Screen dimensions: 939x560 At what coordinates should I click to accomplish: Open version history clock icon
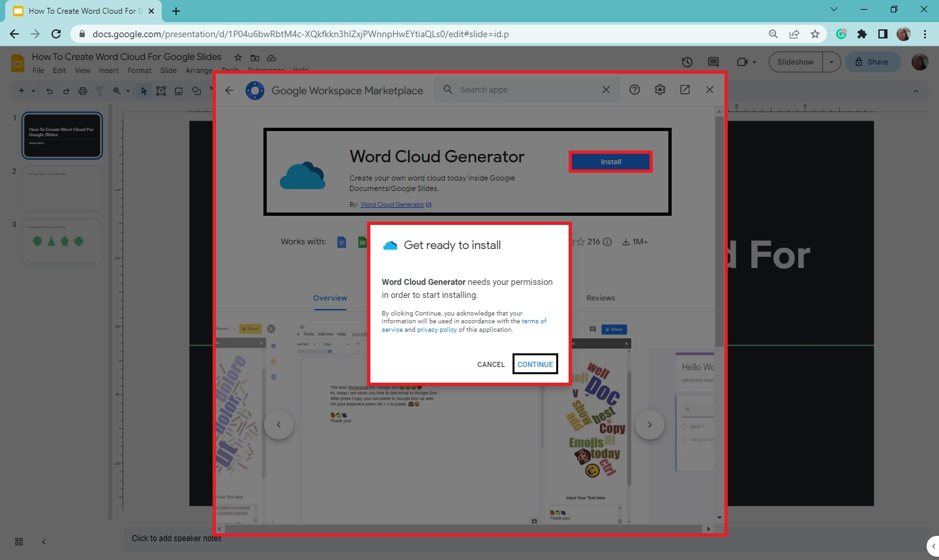(687, 62)
